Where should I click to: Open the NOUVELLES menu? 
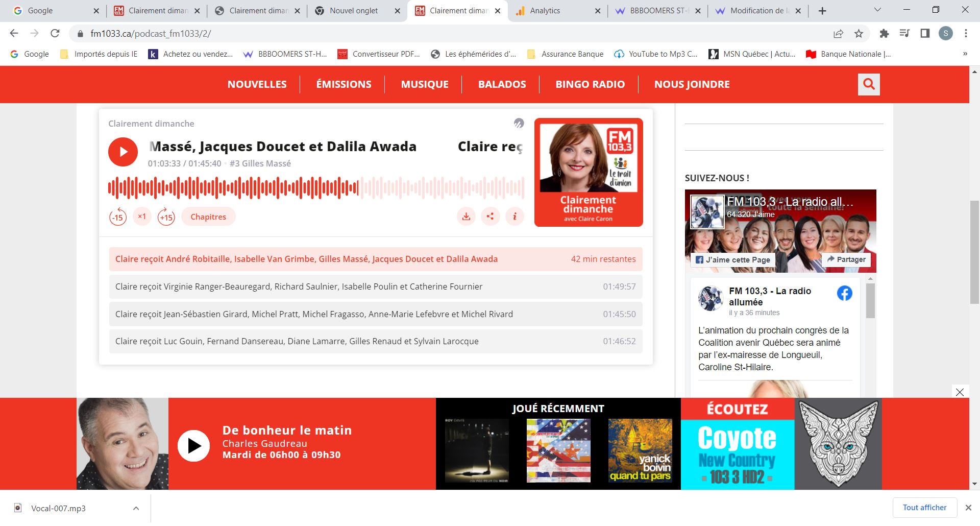pos(257,84)
